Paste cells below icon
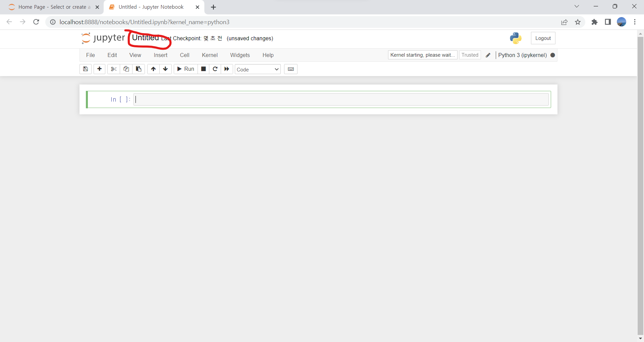 tap(139, 69)
